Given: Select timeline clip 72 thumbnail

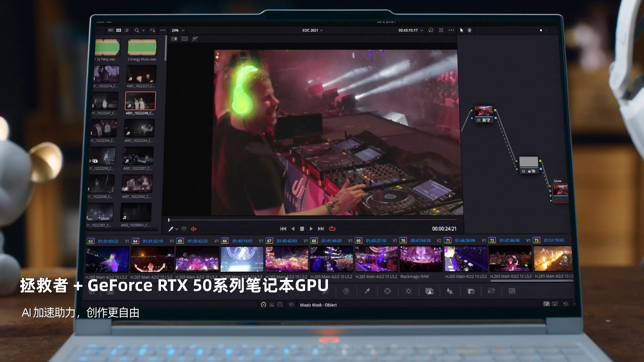Looking at the screenshot, I should click(510, 259).
